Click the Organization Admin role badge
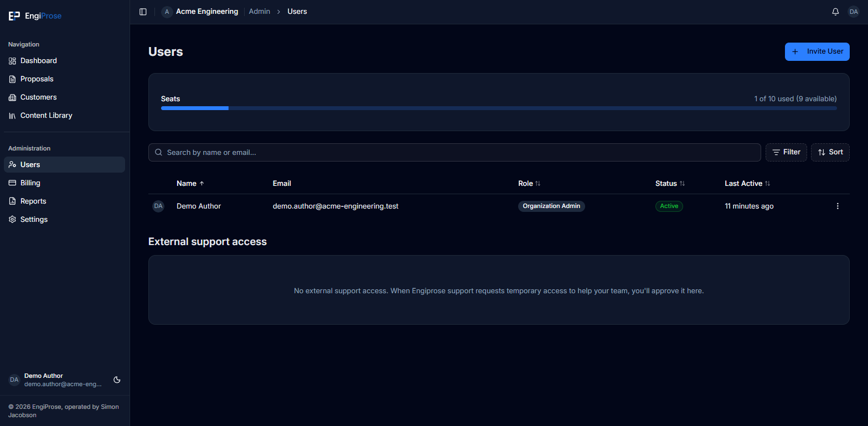Screen dimensions: 868x426 click(x=551, y=206)
